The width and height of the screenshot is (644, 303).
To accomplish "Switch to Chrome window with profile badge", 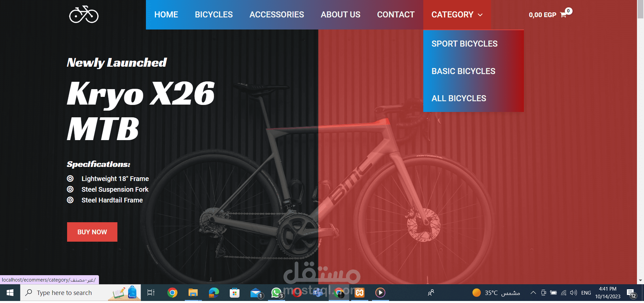I will [x=339, y=293].
